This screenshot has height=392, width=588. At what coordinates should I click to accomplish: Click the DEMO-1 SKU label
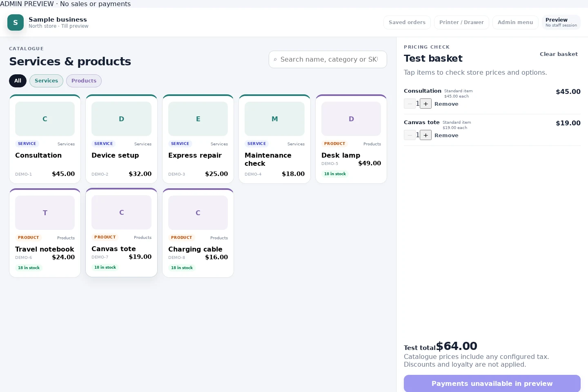pos(23,174)
